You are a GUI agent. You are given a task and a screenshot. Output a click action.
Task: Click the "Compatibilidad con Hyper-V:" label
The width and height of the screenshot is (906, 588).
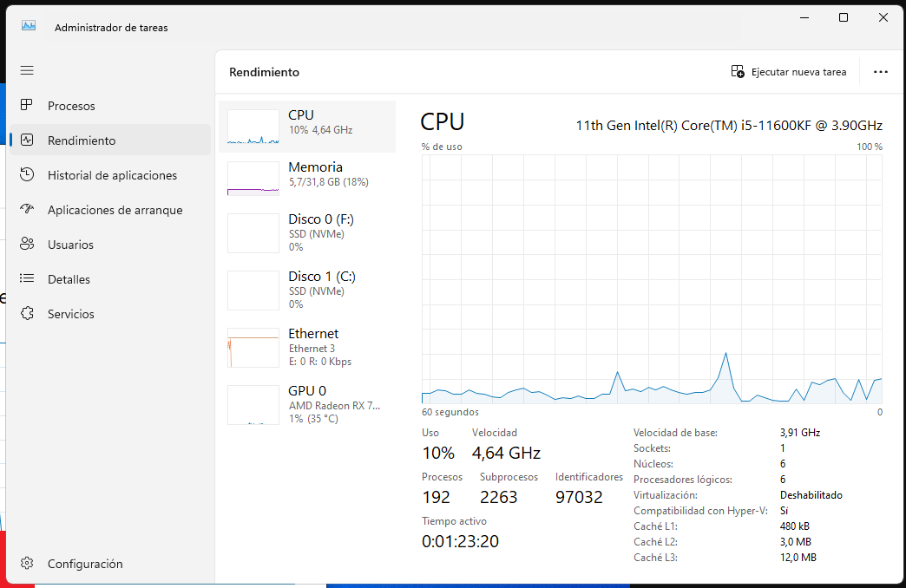[700, 511]
